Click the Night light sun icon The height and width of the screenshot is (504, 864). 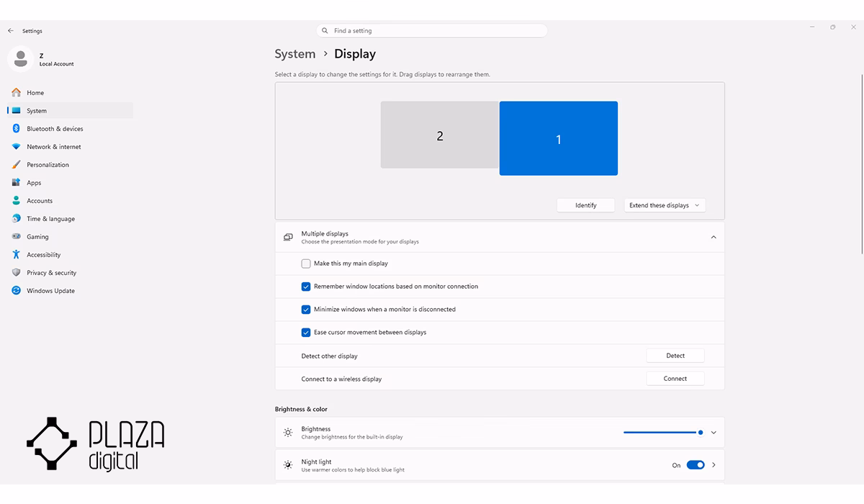pyautogui.click(x=288, y=465)
